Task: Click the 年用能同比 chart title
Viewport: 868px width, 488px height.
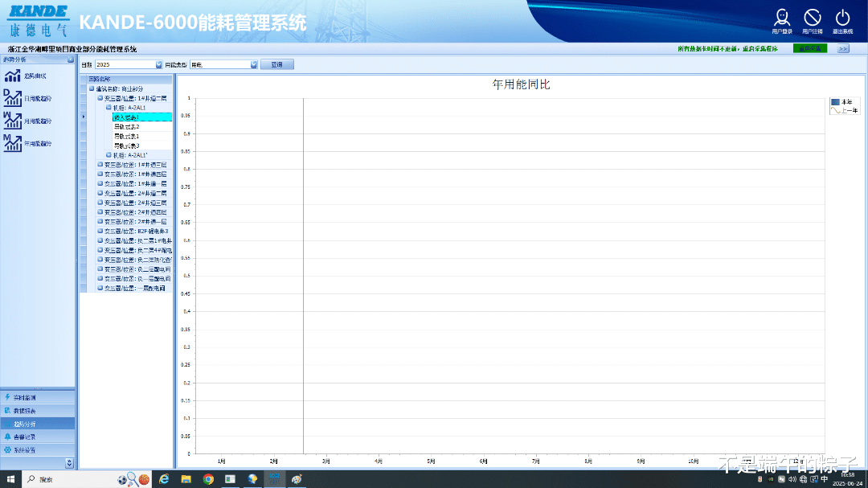Action: click(521, 84)
